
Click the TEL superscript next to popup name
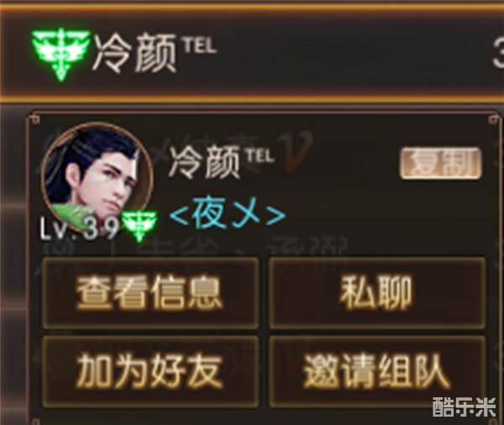coord(260,155)
